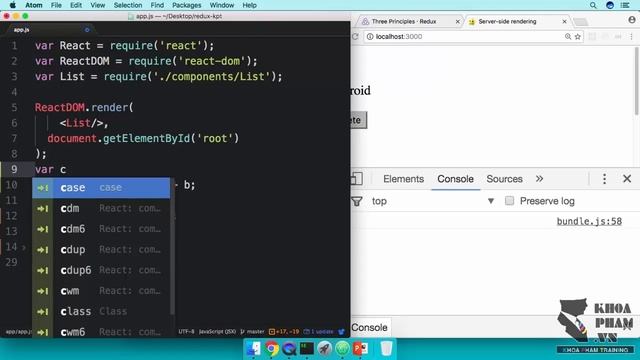Open the Help menu
This screenshot has width=640, height=360.
249,5
